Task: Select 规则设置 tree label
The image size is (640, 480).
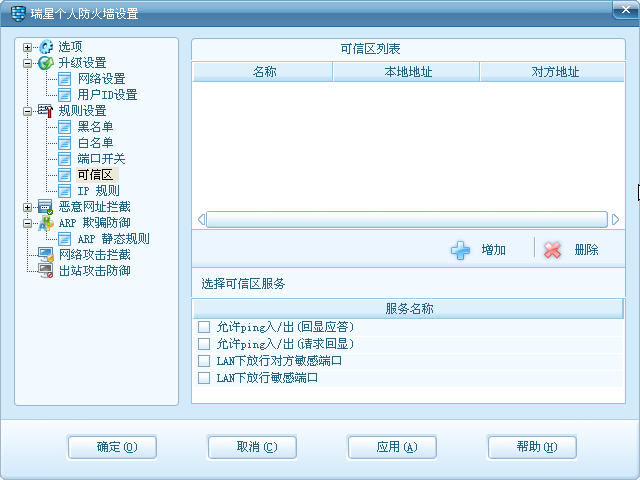Action: click(82, 111)
